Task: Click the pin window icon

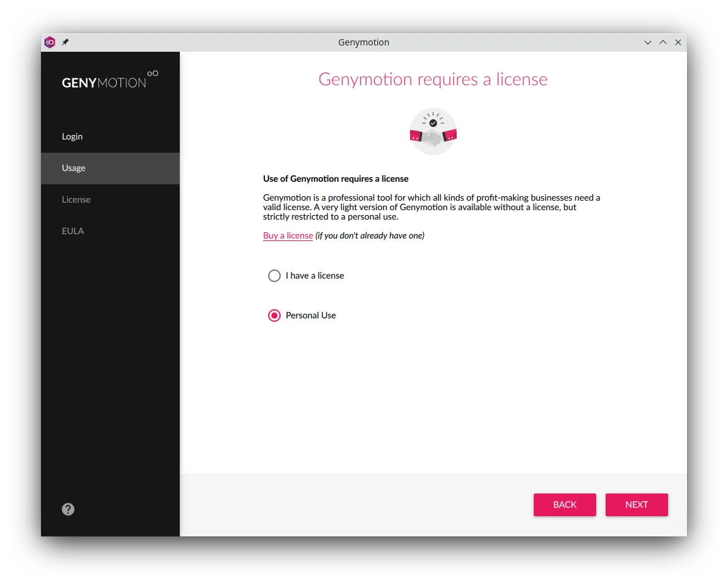Action: (65, 42)
